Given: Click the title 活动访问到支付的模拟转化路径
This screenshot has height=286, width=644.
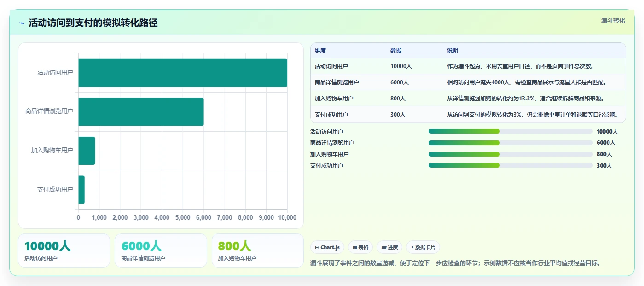Looking at the screenshot, I should (x=93, y=23).
